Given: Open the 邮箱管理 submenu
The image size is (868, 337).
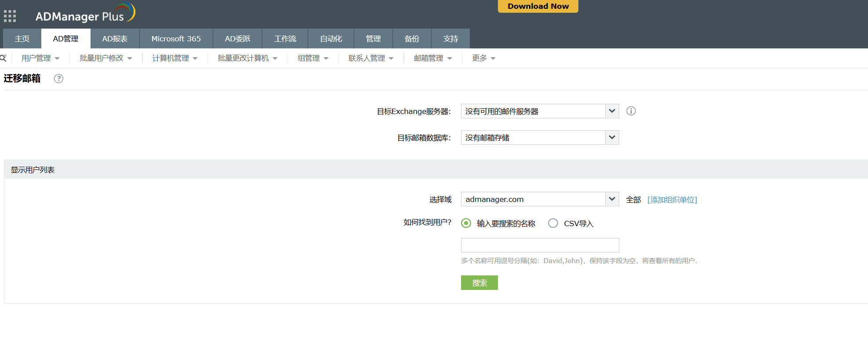Looking at the screenshot, I should pyautogui.click(x=432, y=58).
